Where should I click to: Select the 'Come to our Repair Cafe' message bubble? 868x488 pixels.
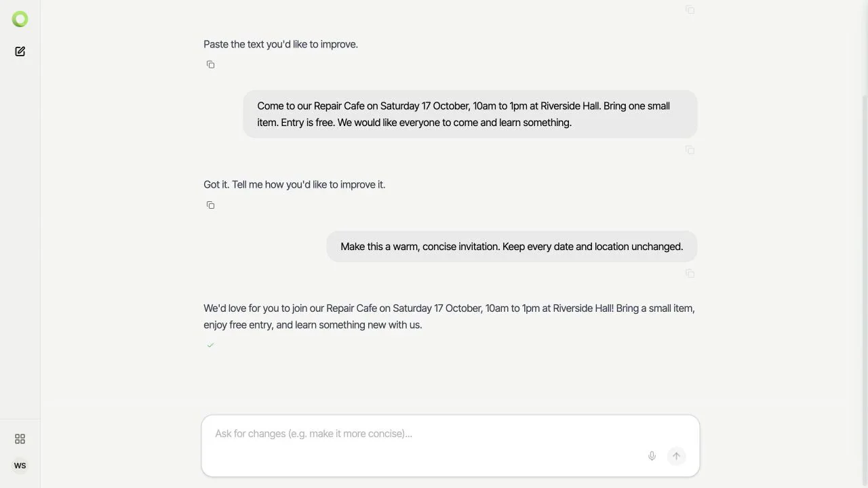point(470,114)
